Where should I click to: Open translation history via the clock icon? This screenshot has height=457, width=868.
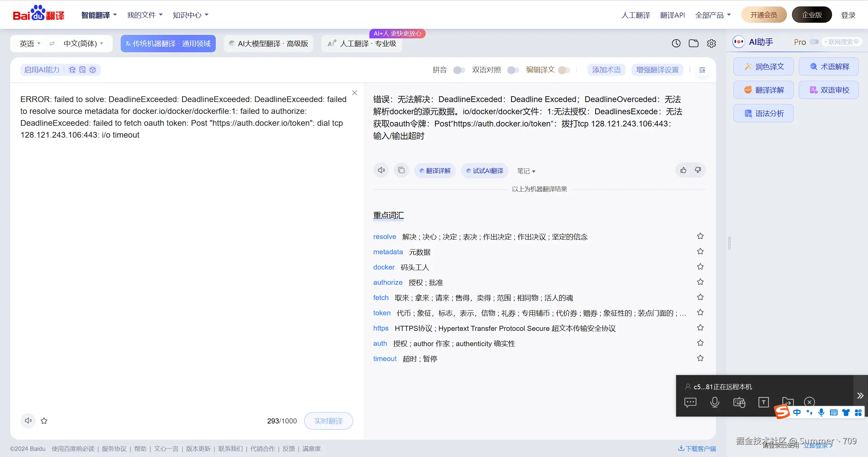[x=676, y=43]
